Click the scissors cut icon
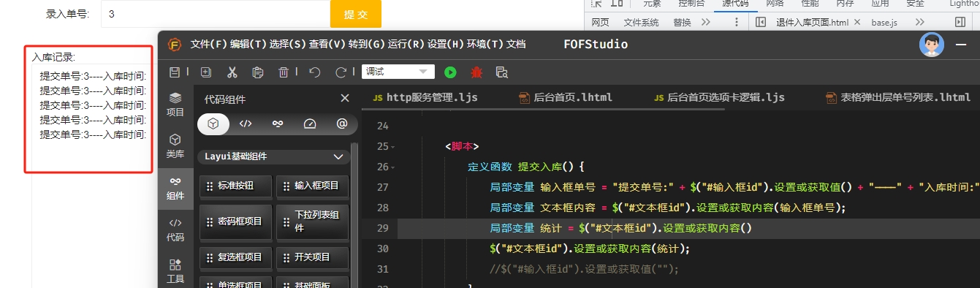Screen dimensions: 980x288 click(x=232, y=72)
